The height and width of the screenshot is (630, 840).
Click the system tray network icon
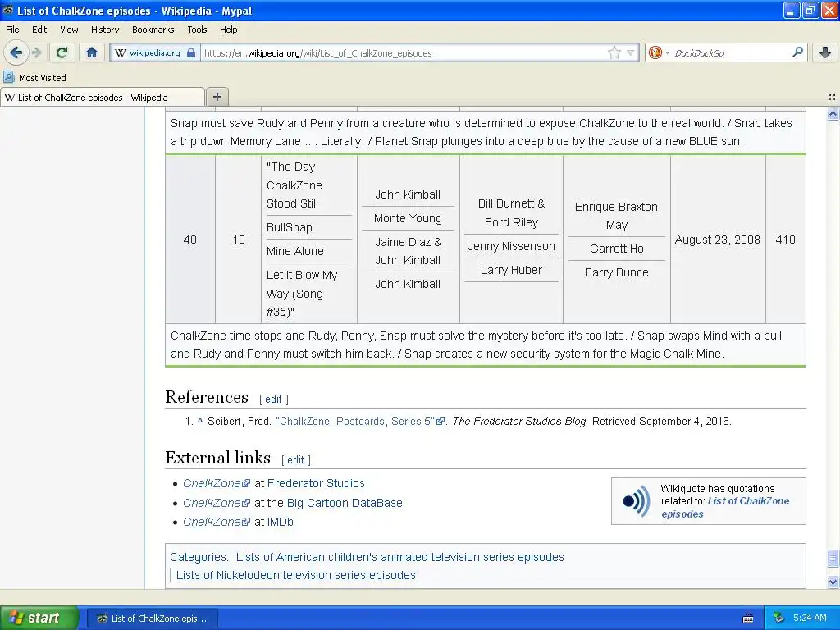pyautogui.click(x=779, y=619)
